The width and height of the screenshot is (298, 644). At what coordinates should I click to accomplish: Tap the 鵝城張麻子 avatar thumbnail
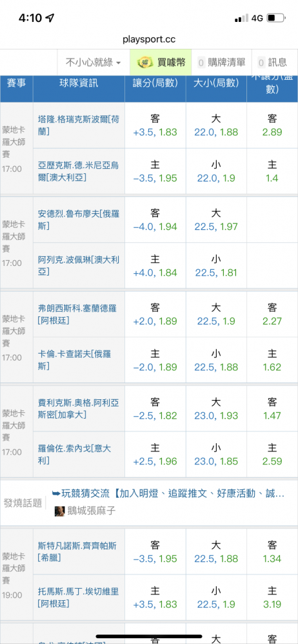[x=60, y=511]
